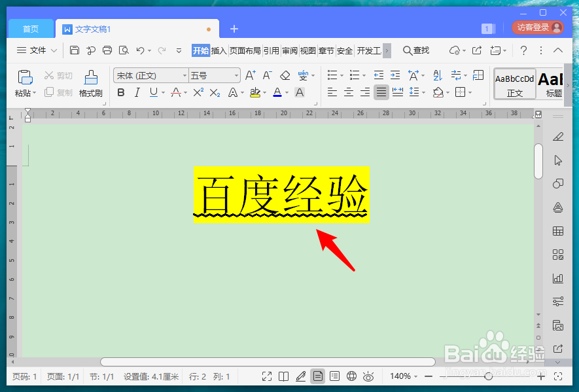Click the strikethrough A icon
Image resolution: width=579 pixels, height=392 pixels.
176,92
